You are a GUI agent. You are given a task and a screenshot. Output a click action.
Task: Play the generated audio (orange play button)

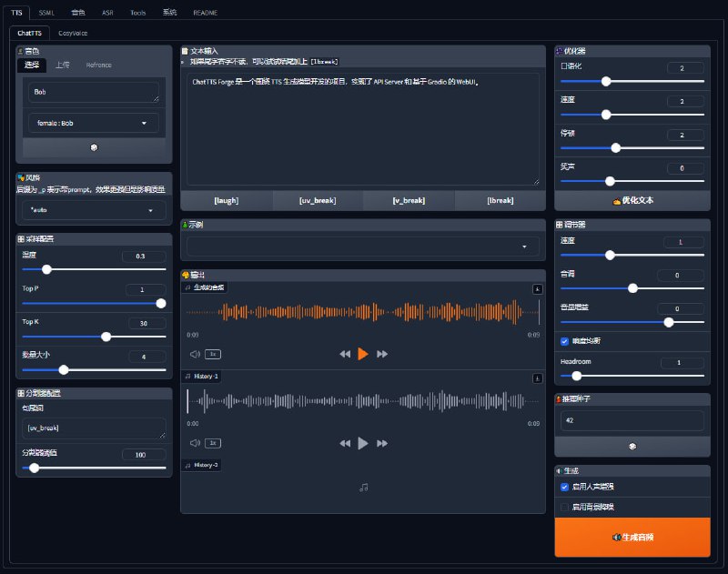click(x=363, y=354)
